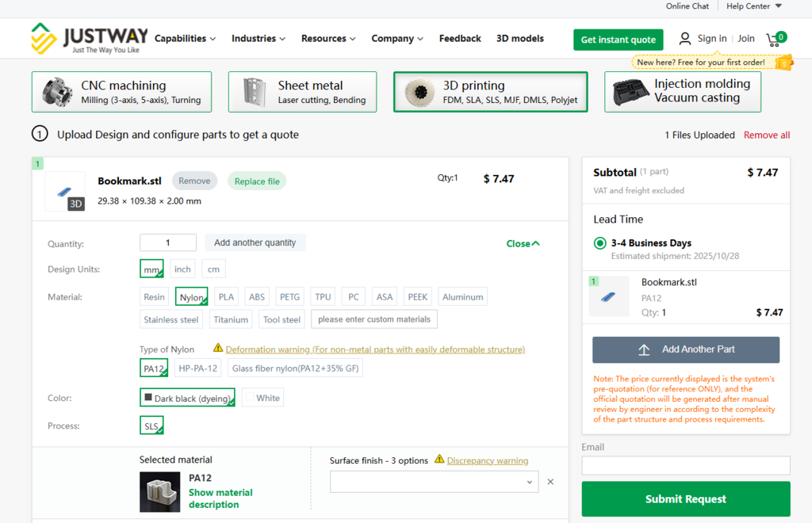Choose Tool steel material
The height and width of the screenshot is (523, 812).
282,319
